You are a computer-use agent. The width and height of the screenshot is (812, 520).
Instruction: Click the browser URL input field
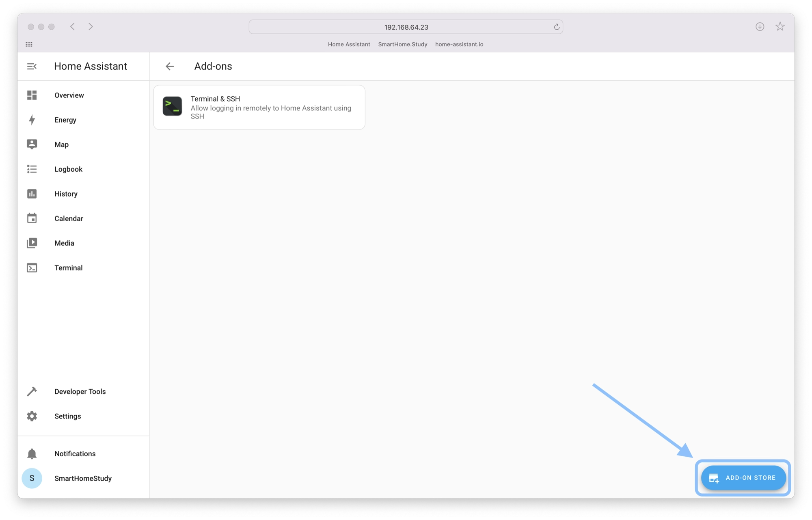tap(406, 27)
